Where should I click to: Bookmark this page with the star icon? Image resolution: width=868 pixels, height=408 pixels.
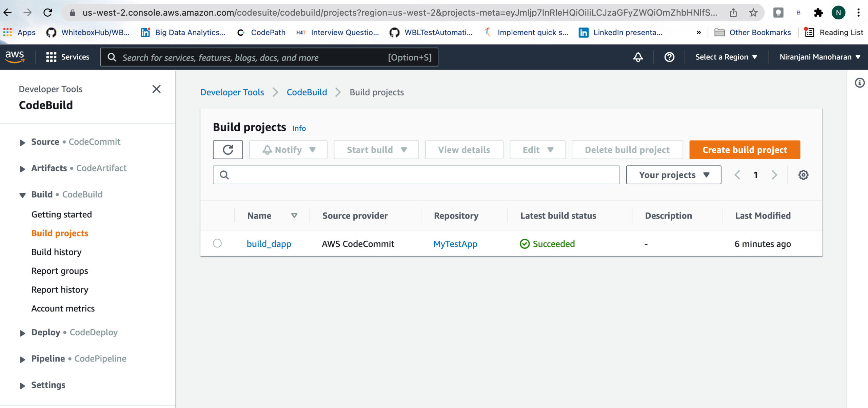pyautogui.click(x=753, y=13)
